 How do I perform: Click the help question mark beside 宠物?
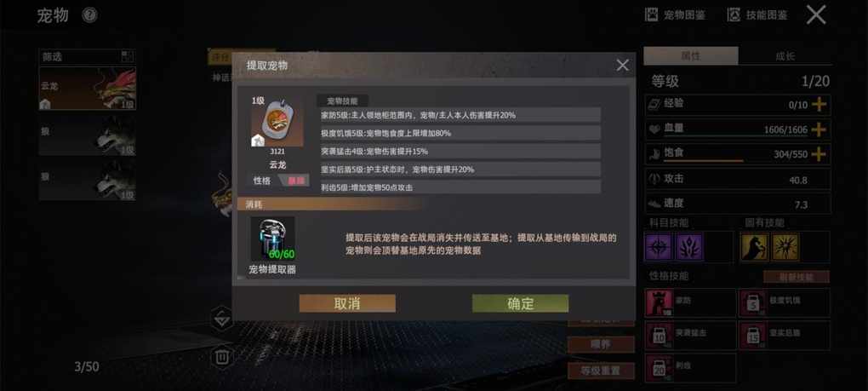[89, 15]
